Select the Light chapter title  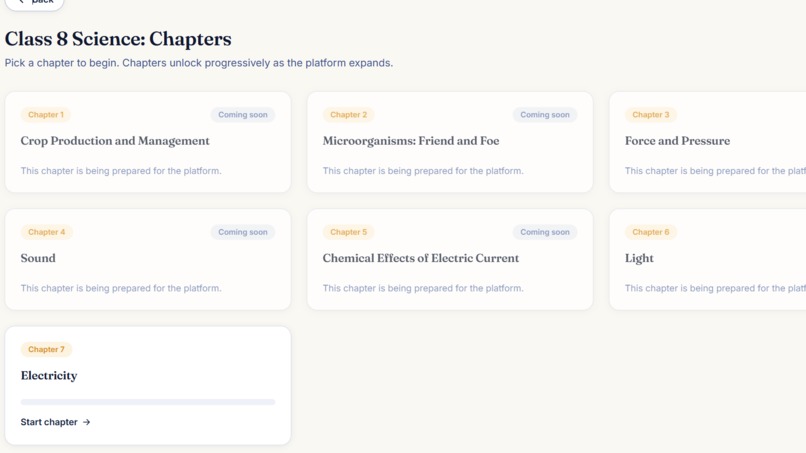pyautogui.click(x=639, y=258)
